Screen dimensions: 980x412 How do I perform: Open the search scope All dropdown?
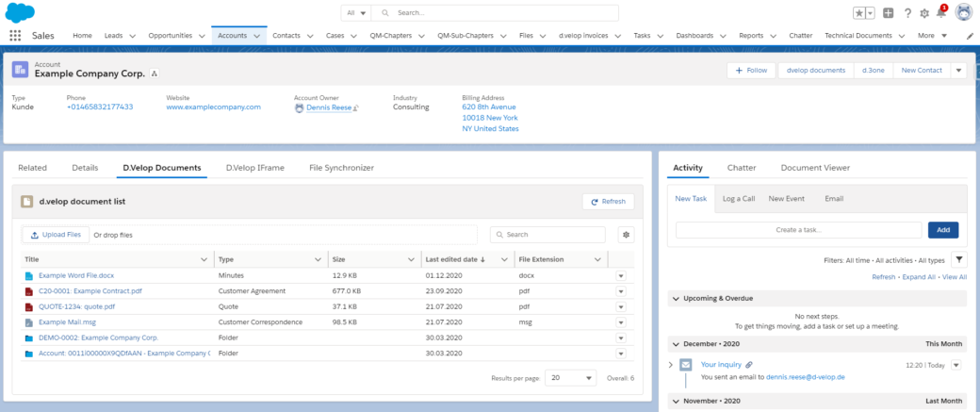click(356, 12)
